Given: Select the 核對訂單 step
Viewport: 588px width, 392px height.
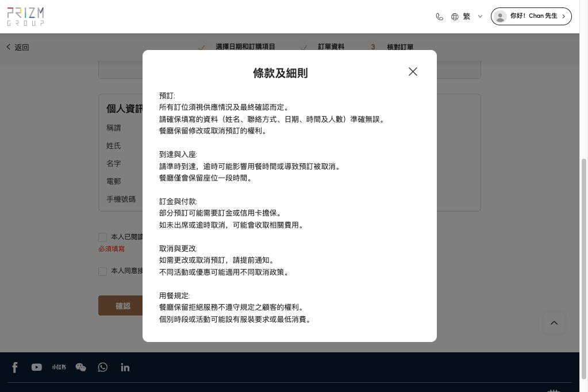Looking at the screenshot, I should pos(400,47).
